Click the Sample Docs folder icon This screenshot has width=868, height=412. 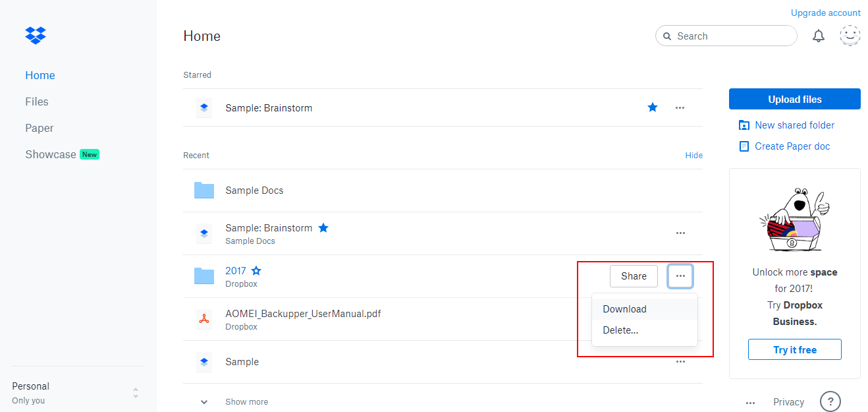(x=204, y=191)
